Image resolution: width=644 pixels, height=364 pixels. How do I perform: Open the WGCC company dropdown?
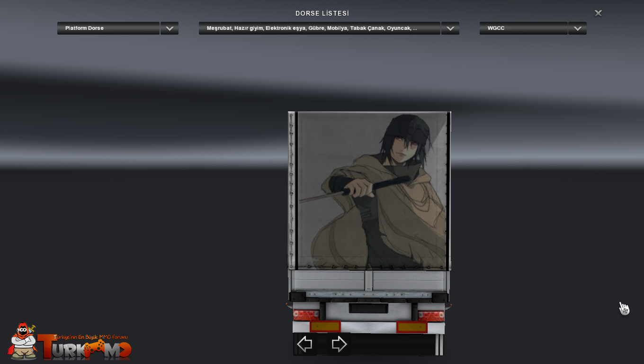[x=524, y=28]
